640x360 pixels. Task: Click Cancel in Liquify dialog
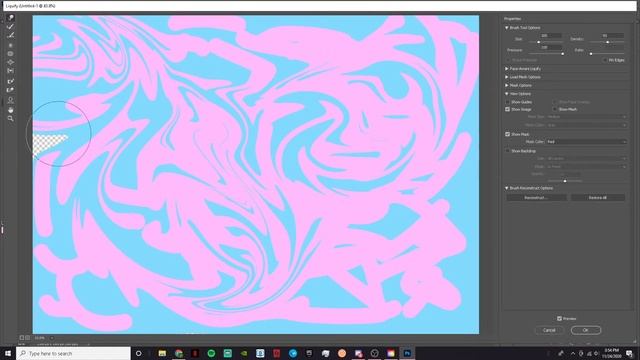coord(549,330)
